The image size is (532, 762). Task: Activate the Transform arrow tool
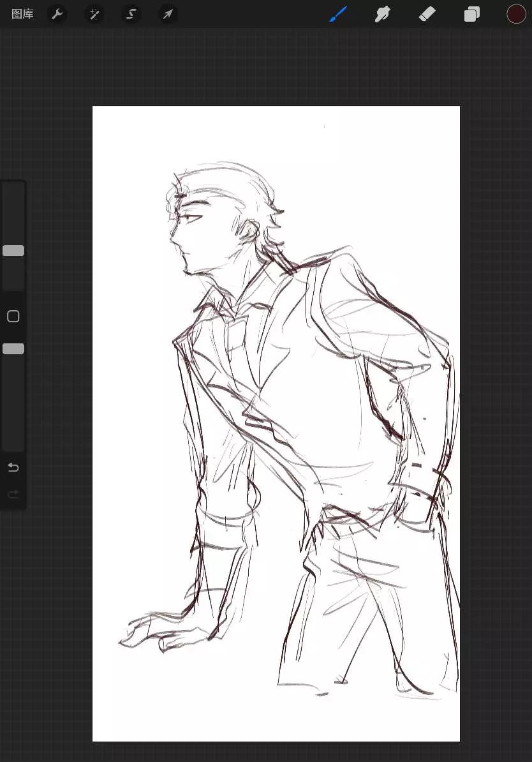[x=168, y=14]
